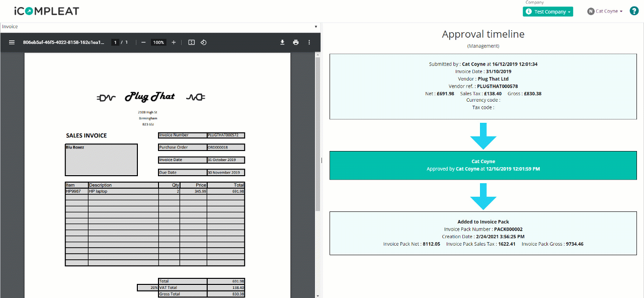
Task: Click the Vendor Plug That Ltd line
Action: 483,79
